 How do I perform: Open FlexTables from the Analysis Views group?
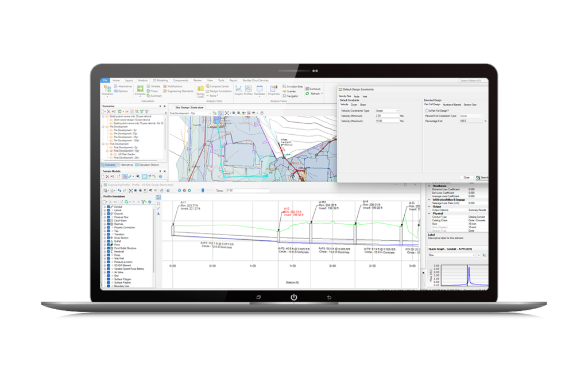point(260,89)
